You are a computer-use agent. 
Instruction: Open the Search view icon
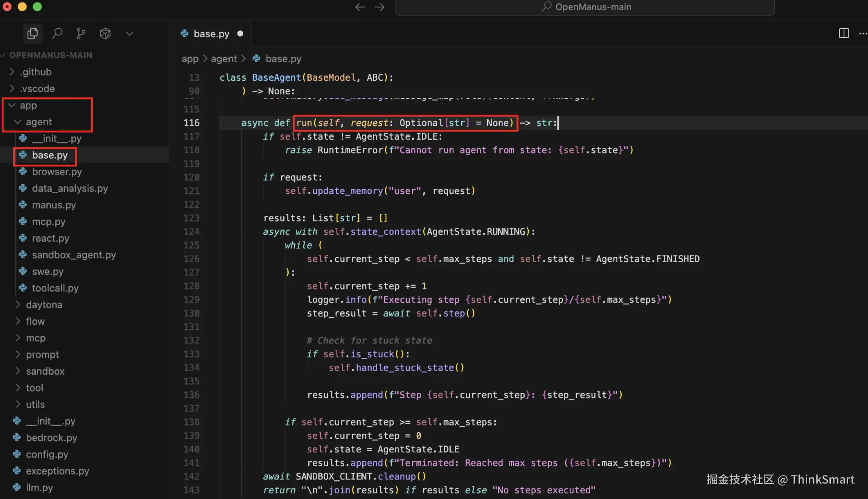point(57,34)
